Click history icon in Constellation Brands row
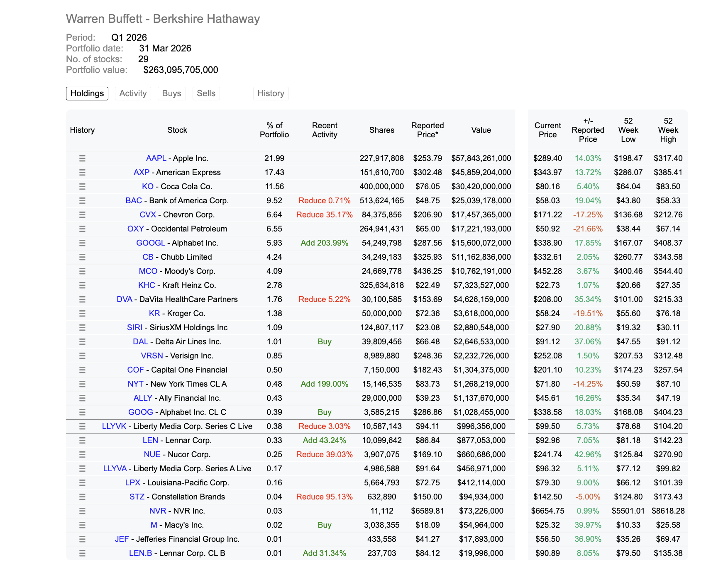Viewport: 728px width, 565px height. coord(82,497)
